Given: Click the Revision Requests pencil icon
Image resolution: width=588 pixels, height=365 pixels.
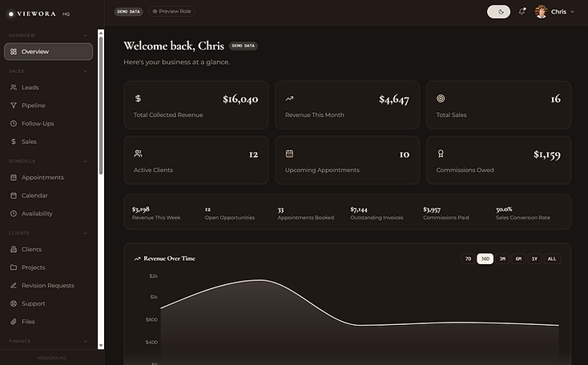Looking at the screenshot, I should click(14, 286).
